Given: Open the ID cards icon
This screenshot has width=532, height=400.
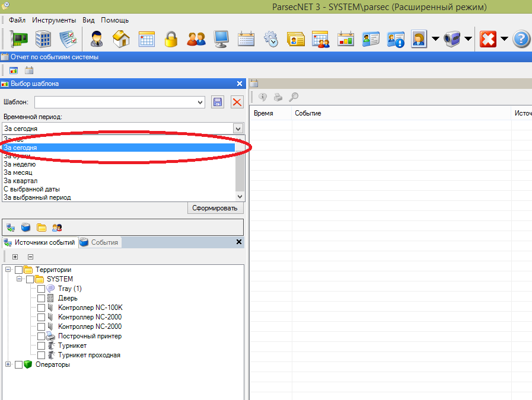Looking at the screenshot, I should click(x=295, y=39).
